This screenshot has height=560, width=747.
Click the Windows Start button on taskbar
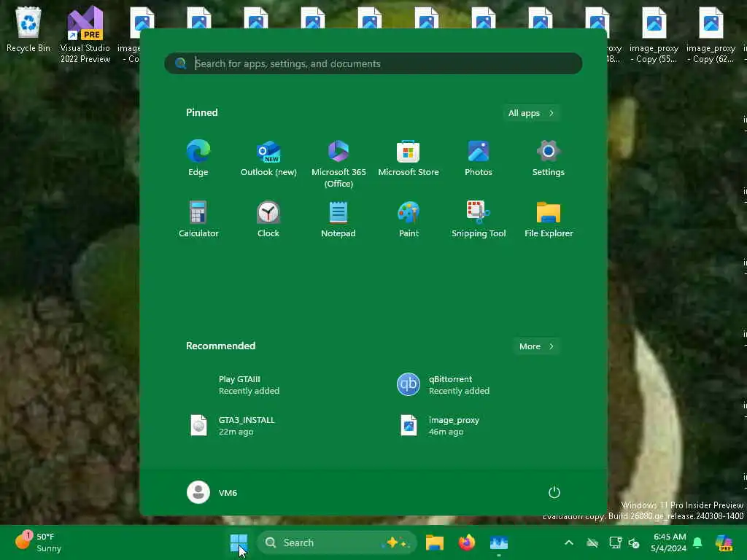click(239, 542)
